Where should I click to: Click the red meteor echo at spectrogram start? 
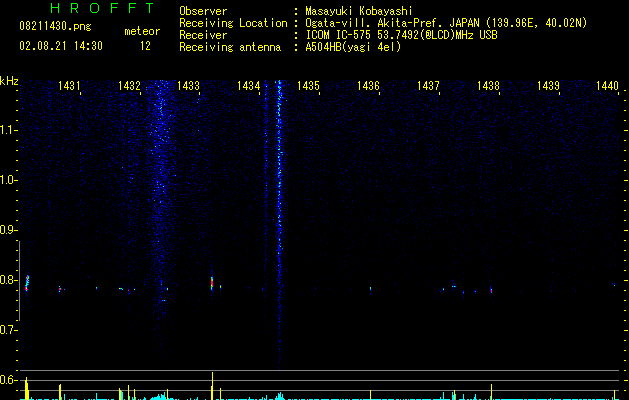pos(27,283)
